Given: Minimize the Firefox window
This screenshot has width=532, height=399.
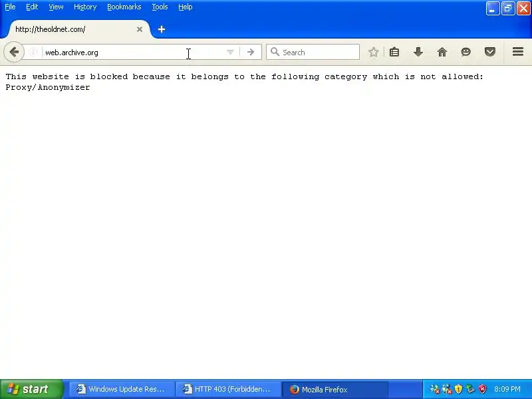Looking at the screenshot, I should (x=493, y=9).
